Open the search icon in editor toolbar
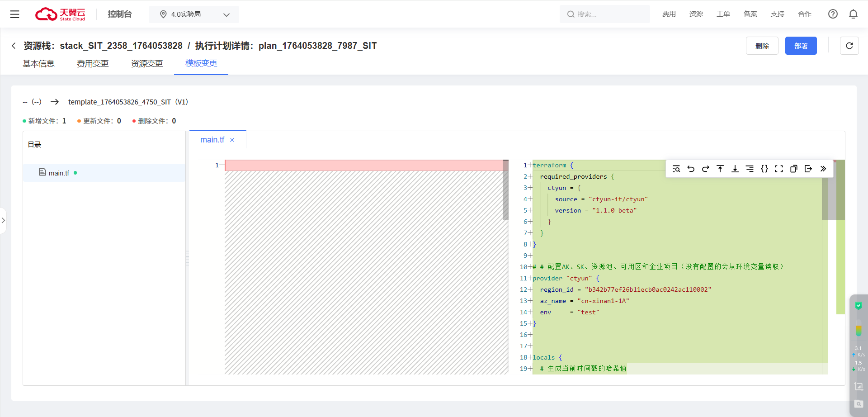The image size is (868, 417). point(676,169)
